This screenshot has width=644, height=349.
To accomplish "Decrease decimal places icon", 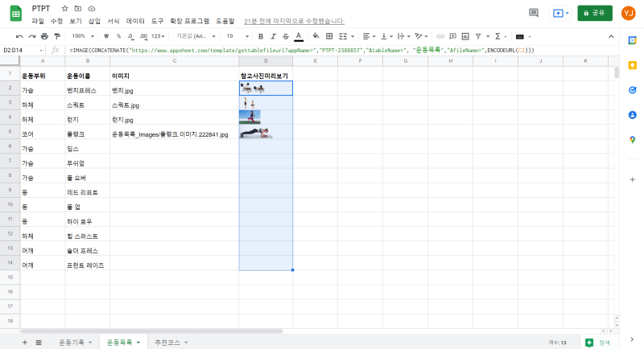I will pos(130,36).
